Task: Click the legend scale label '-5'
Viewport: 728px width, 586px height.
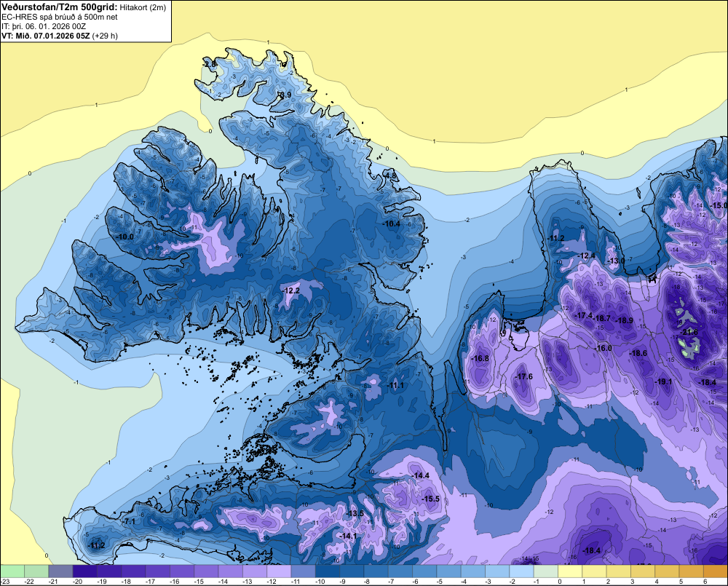Action: (x=441, y=582)
